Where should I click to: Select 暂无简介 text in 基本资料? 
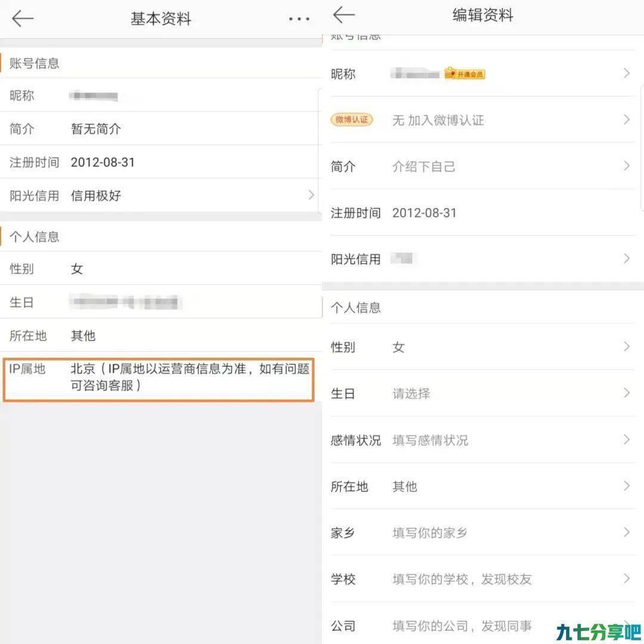95,129
